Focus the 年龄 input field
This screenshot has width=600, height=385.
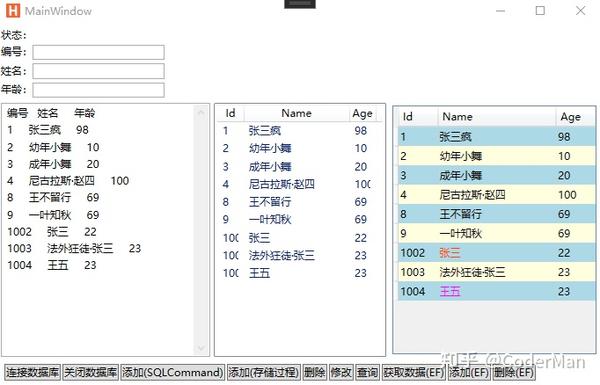click(x=98, y=90)
